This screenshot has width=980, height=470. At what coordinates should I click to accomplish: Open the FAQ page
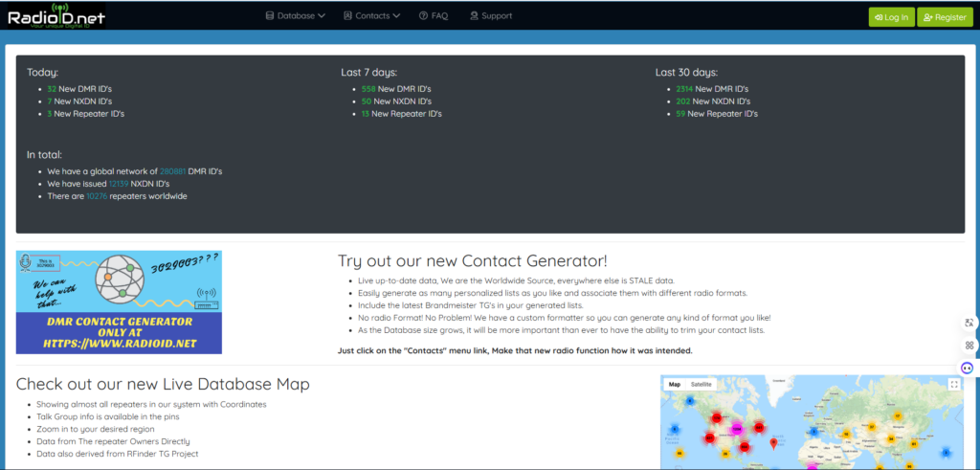tap(434, 16)
